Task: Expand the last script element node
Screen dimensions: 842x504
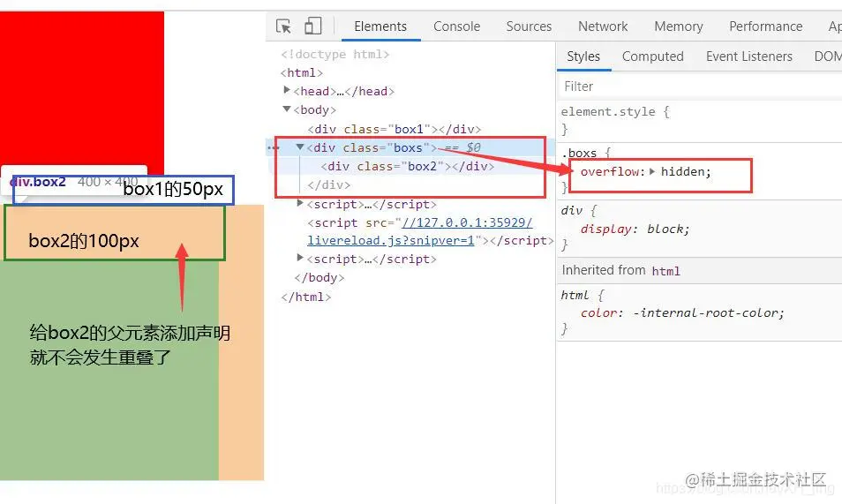Action: 300,258
